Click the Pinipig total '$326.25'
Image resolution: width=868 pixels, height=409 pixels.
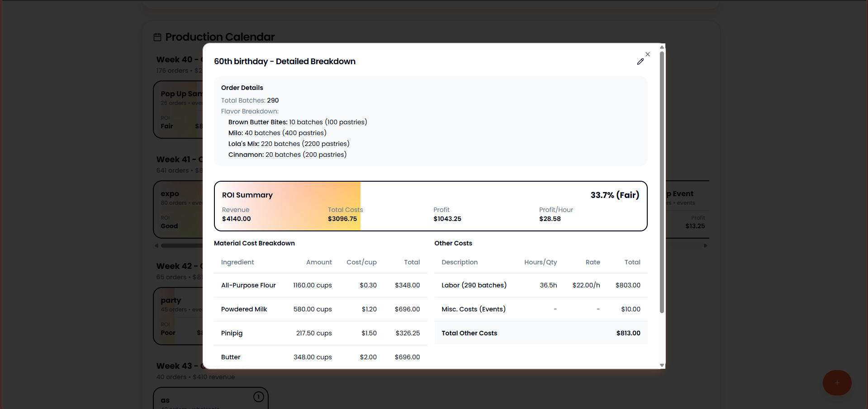pos(408,333)
